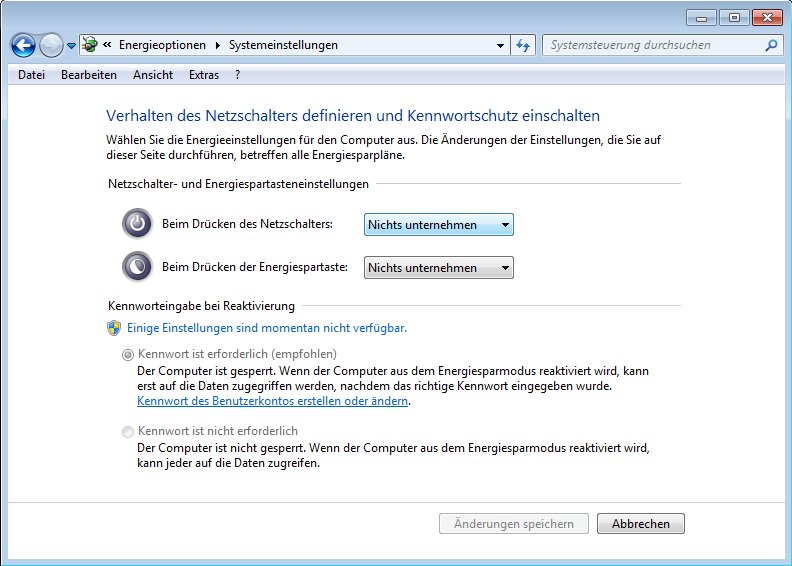Open the recent pages arrow beside Forward

coord(72,46)
